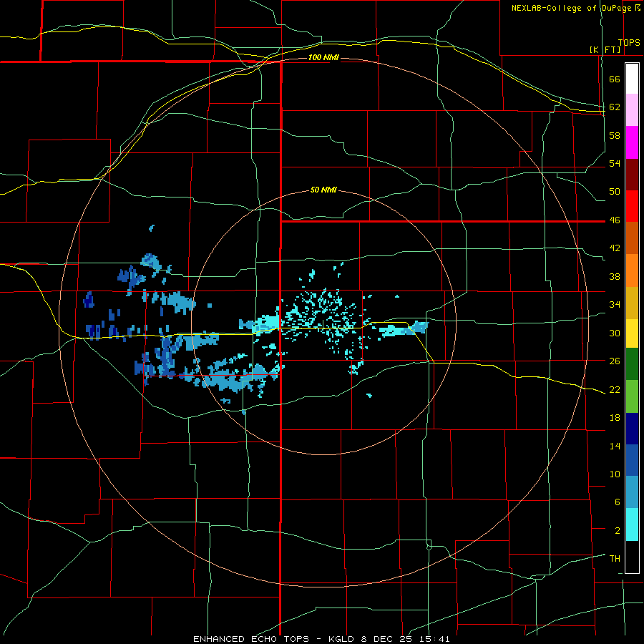Pick the light orange legend swatch

(x=632, y=270)
